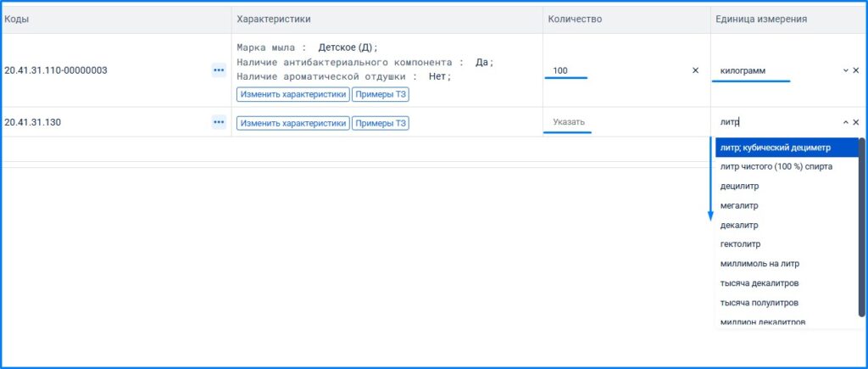Open the three-dot menu for code 20.41.31.130
The height and width of the screenshot is (369, 868).
point(219,122)
